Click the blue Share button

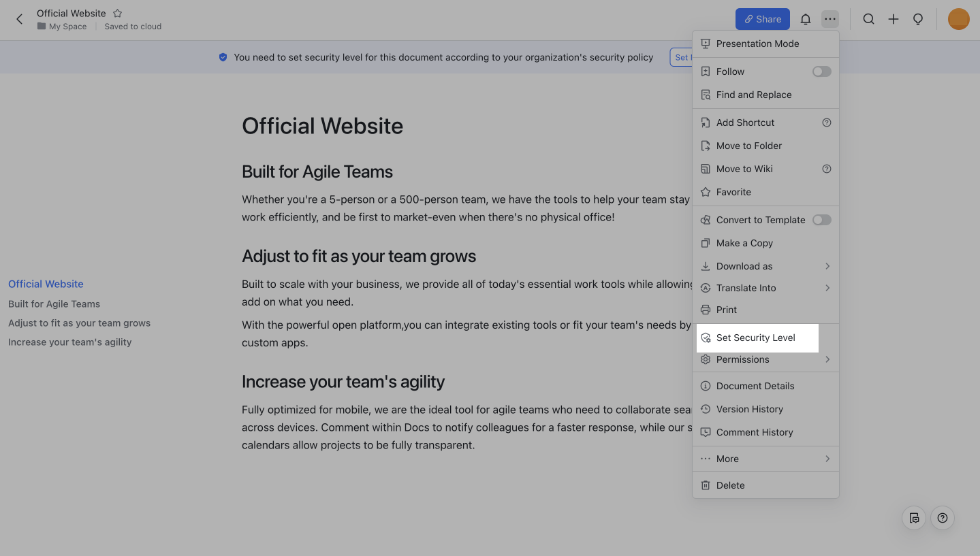click(762, 19)
